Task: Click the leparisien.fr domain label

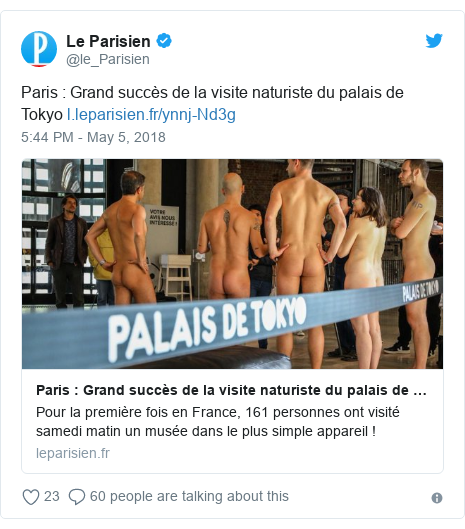Action: click(x=73, y=453)
